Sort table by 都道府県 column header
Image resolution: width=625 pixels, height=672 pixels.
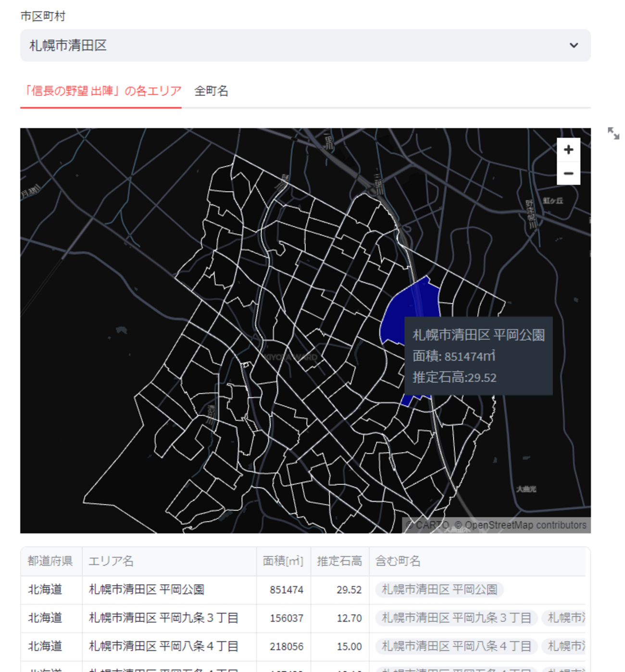tap(50, 561)
